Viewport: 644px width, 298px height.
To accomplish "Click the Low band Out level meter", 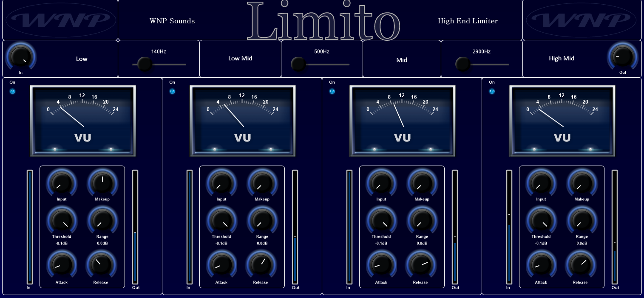I will click(x=135, y=227).
